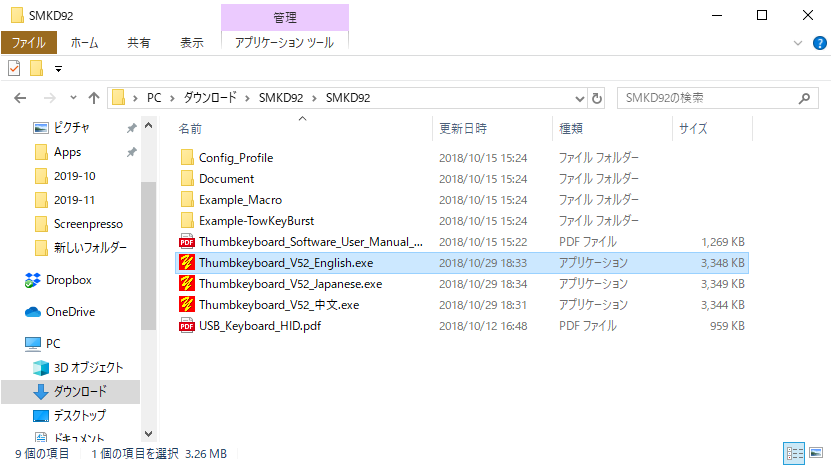Click the search magnifier icon
The width and height of the screenshot is (832, 466).
coord(804,98)
